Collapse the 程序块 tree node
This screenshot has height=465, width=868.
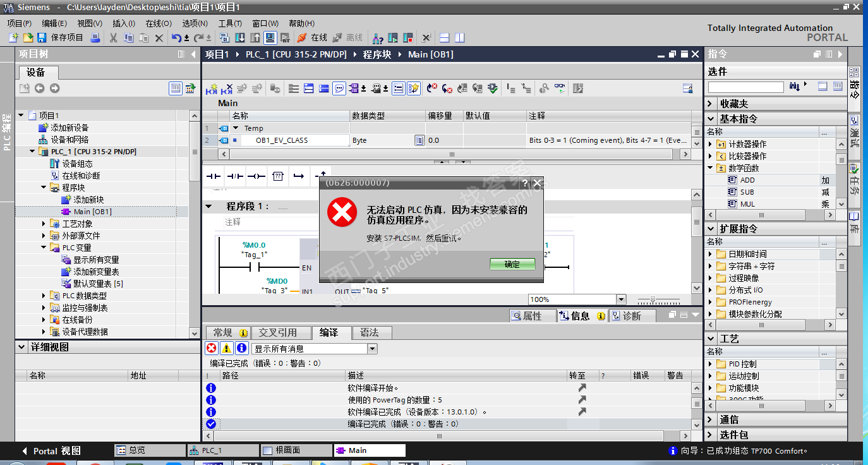(44, 188)
